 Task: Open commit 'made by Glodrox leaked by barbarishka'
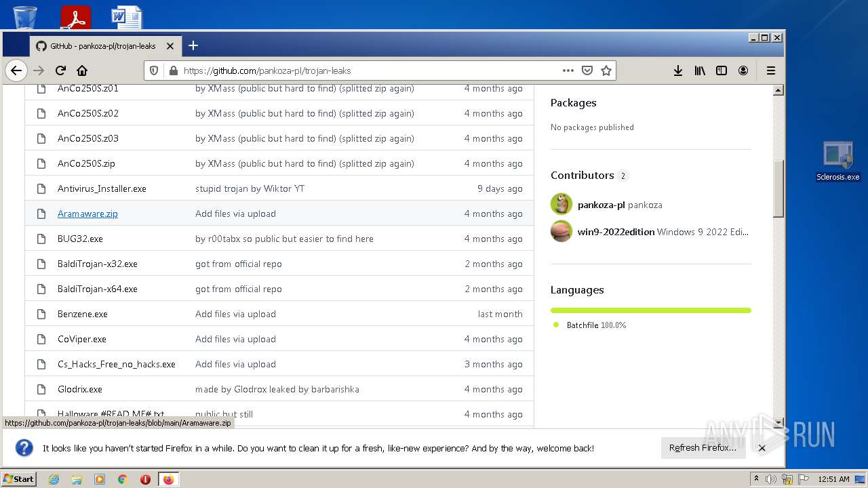tap(277, 389)
